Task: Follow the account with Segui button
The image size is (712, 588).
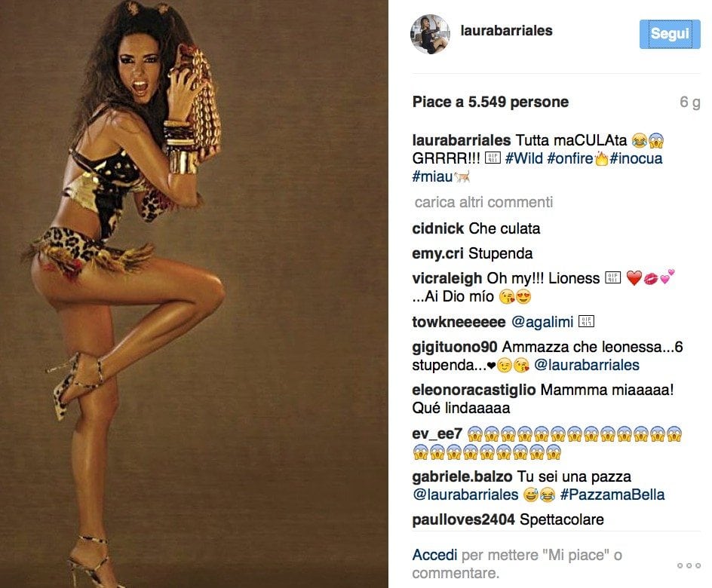Action: point(670,34)
